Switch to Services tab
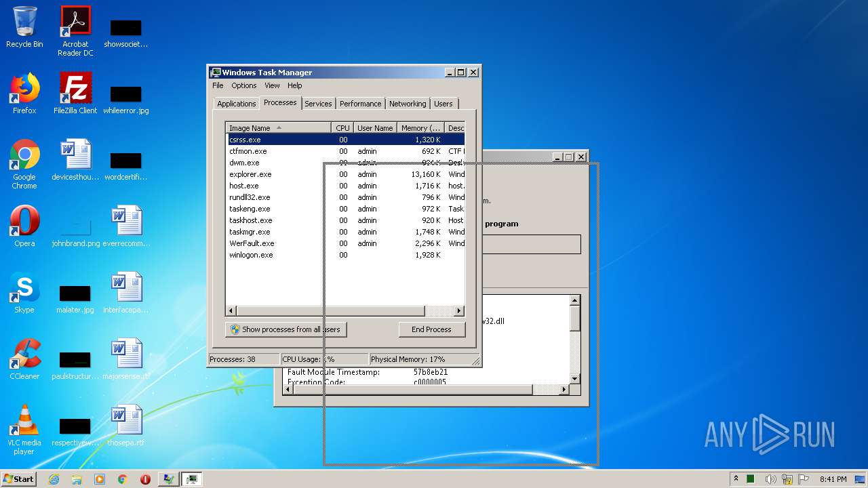Viewport: 868px width, 488px height. tap(318, 104)
